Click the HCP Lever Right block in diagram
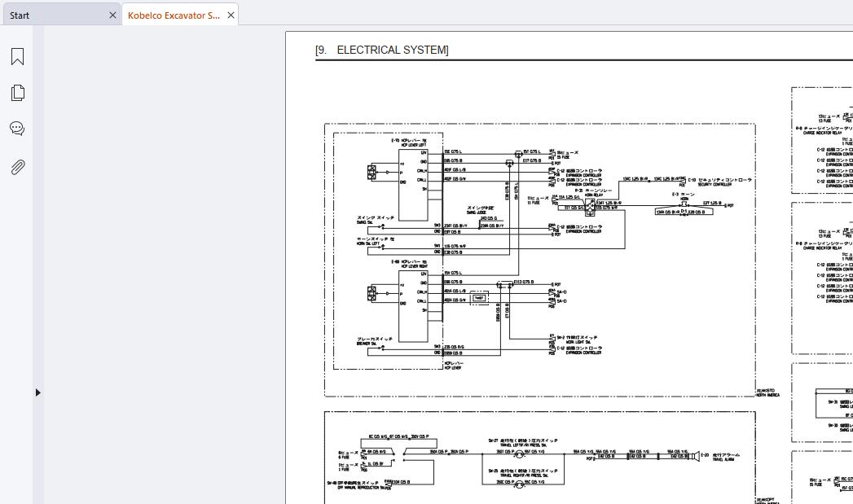 (x=413, y=305)
